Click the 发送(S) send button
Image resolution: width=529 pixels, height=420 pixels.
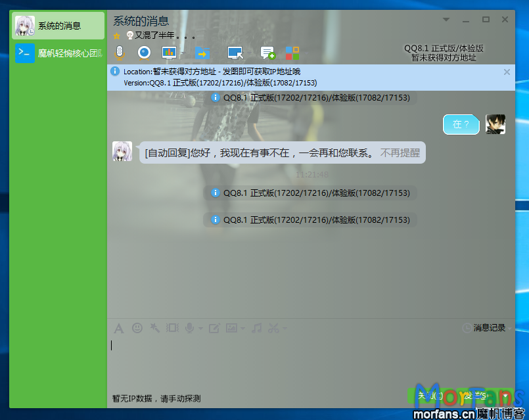pos(476,396)
